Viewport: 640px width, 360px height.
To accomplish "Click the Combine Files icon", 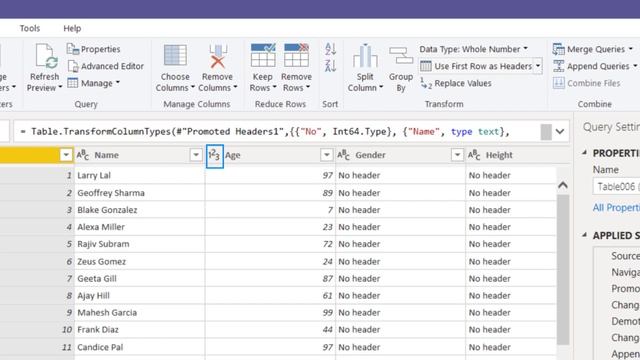I will 558,83.
